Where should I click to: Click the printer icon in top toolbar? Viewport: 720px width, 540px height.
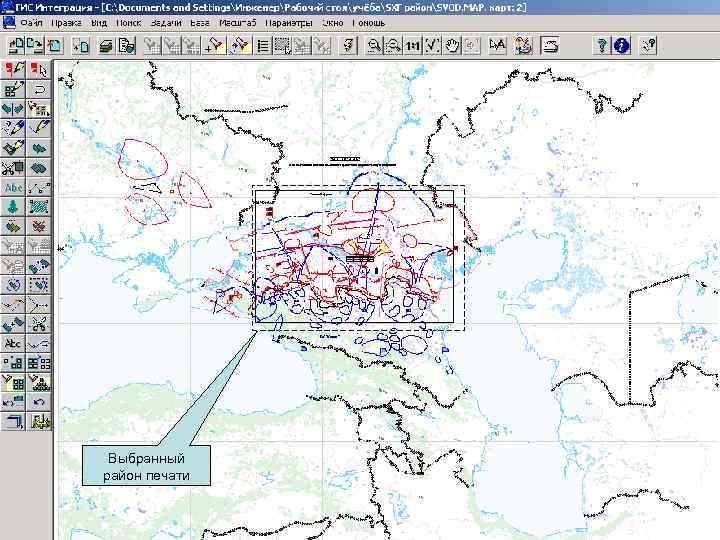(x=549, y=45)
